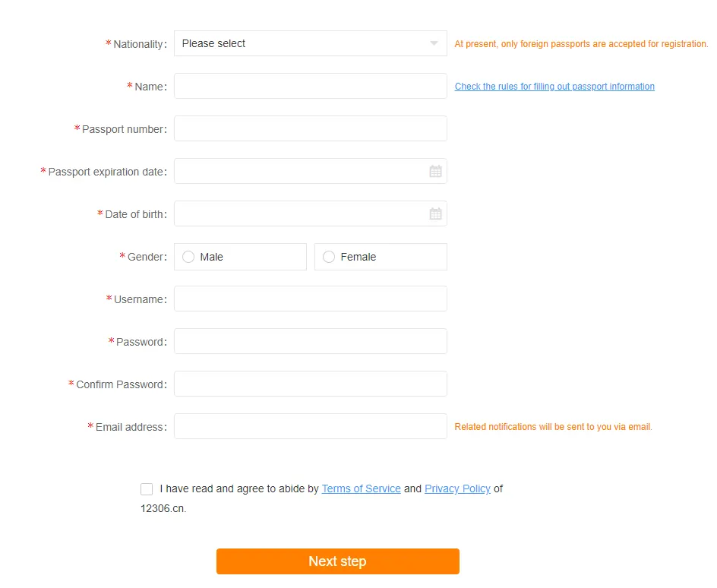717x588 pixels.
Task: Open calendar icon for date of birth
Action: pyautogui.click(x=435, y=214)
